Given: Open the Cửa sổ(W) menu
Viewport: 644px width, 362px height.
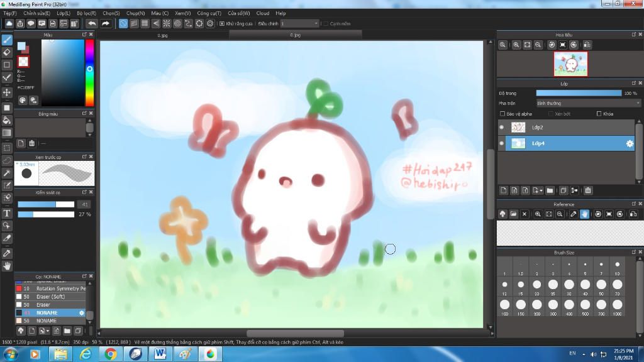Looking at the screenshot, I should click(238, 13).
